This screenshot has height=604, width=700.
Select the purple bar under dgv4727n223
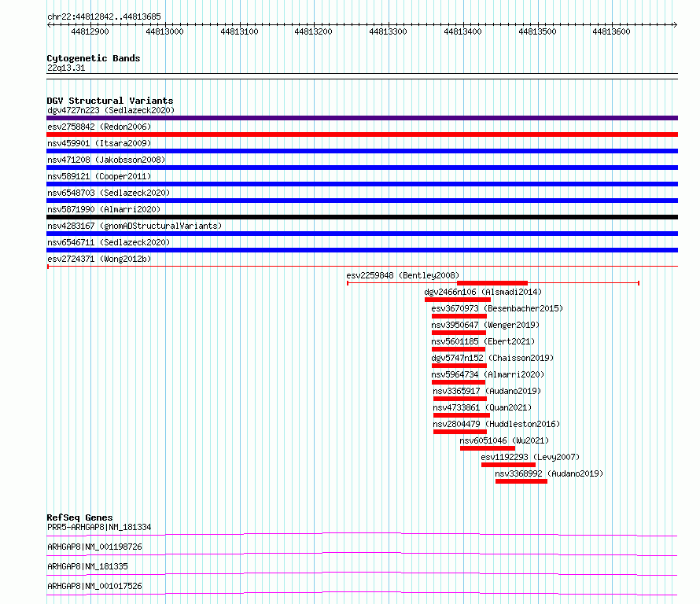point(362,118)
